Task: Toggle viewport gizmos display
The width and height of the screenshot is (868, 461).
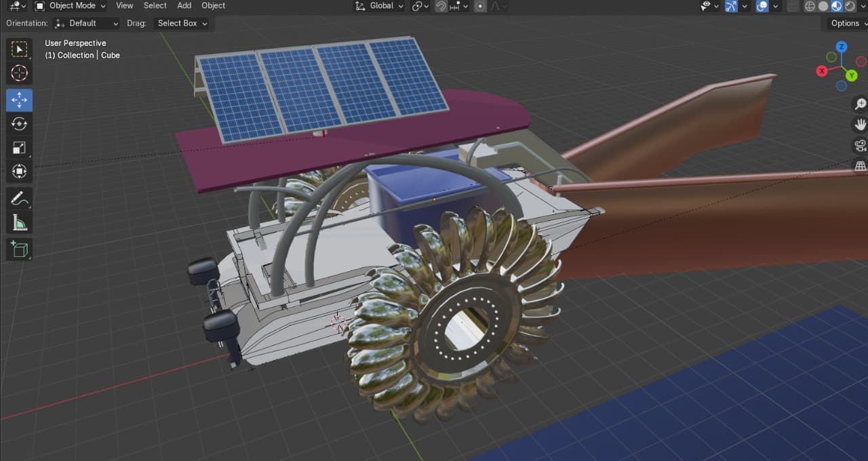Action: [731, 6]
